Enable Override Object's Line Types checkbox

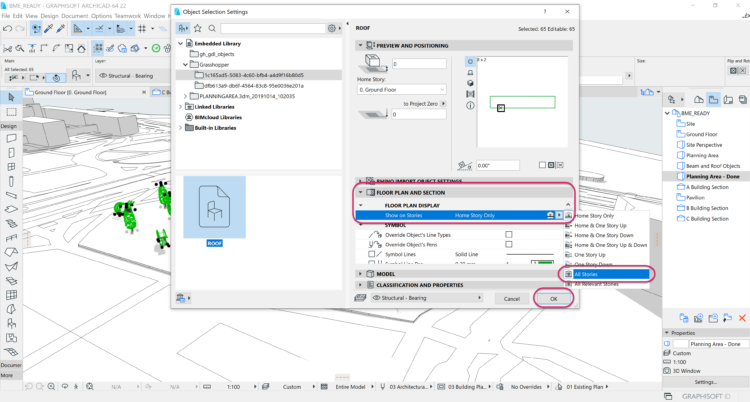coord(509,234)
